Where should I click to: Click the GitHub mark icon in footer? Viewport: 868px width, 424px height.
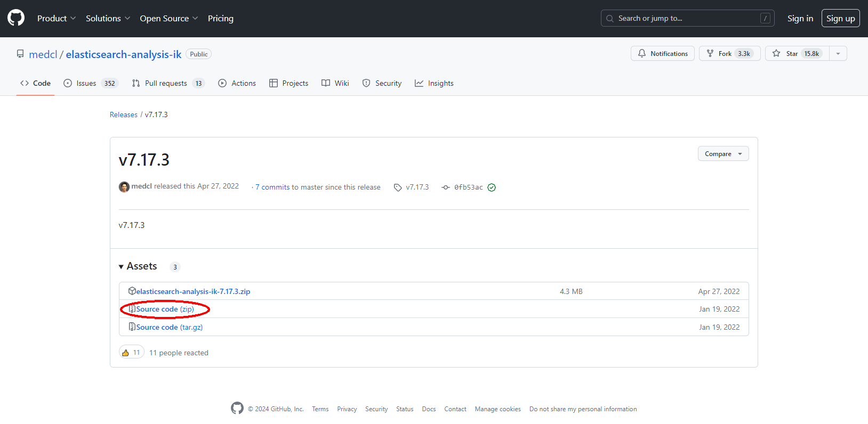click(237, 409)
